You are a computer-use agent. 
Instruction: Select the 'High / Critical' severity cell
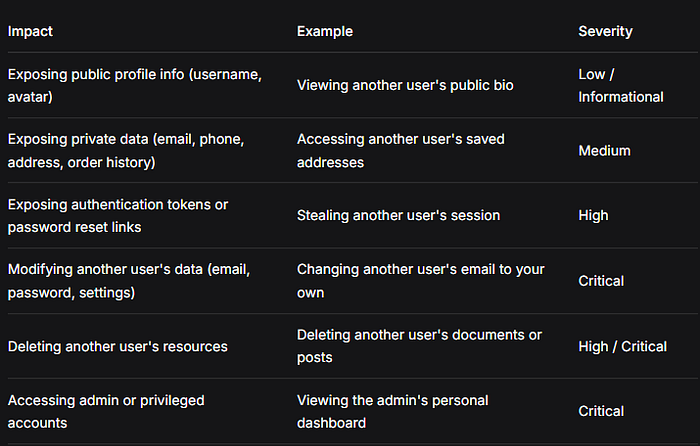[622, 346]
